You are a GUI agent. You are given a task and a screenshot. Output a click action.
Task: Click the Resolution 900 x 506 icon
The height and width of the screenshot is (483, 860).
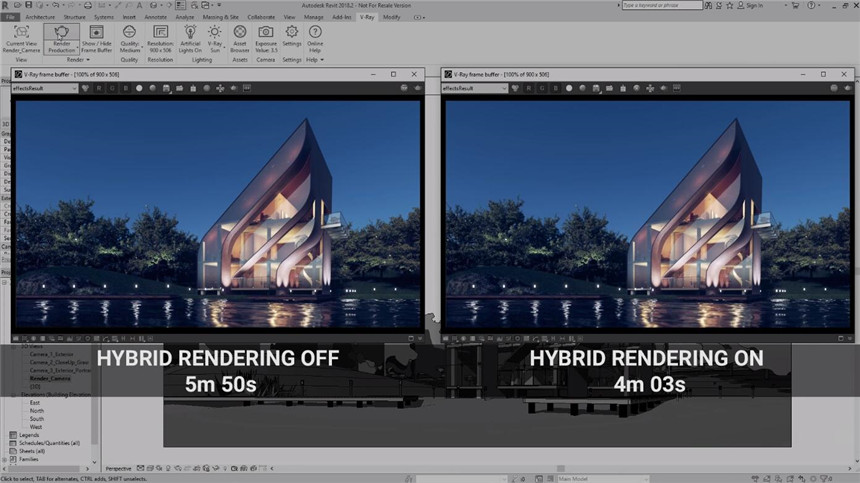160,33
